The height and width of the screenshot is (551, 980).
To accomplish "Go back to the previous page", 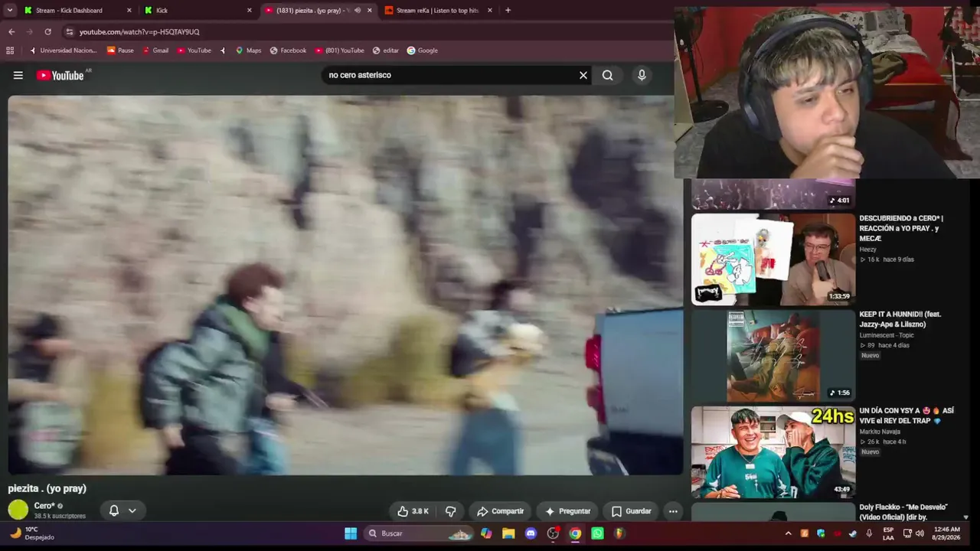I will 11,31.
